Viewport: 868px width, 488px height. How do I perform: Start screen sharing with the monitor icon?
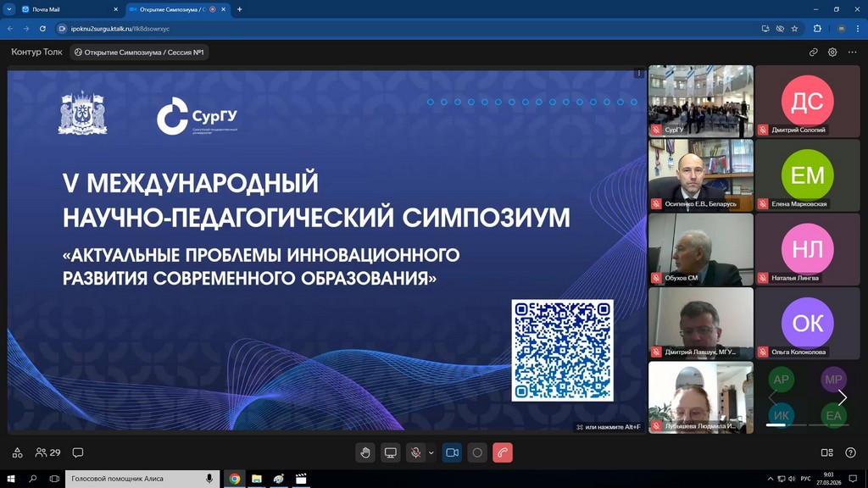coord(390,452)
